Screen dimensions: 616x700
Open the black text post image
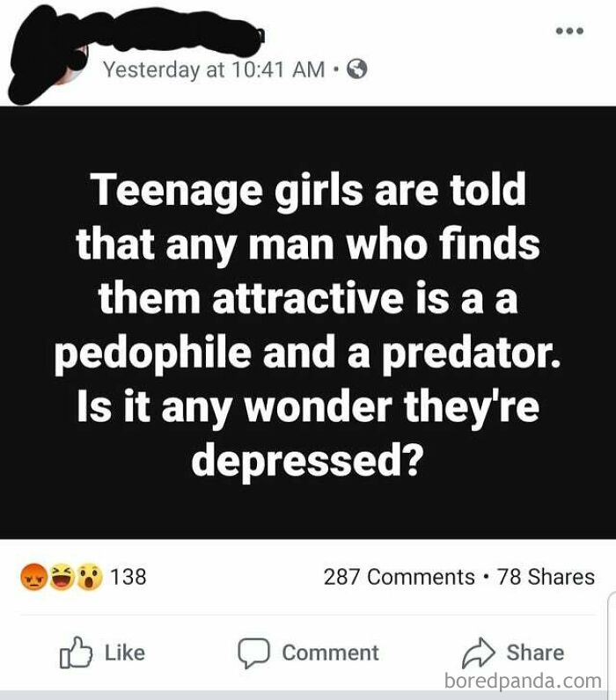308,323
